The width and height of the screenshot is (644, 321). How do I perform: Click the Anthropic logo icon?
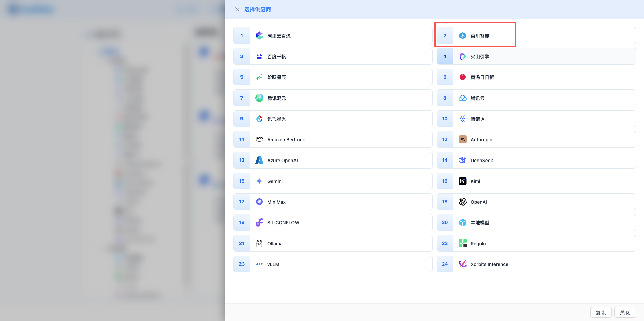(462, 139)
